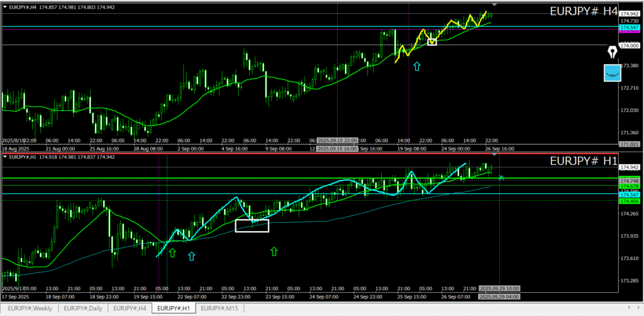644x316 pixels.
Task: Expand the EURJPY#,H4 chart title triangle
Action: (4, 5)
